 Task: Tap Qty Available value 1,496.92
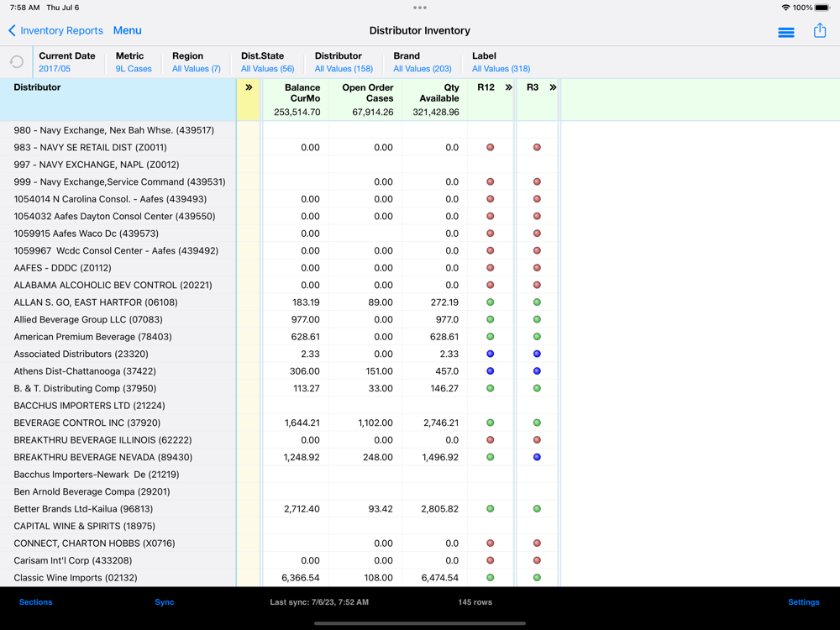[x=440, y=457]
